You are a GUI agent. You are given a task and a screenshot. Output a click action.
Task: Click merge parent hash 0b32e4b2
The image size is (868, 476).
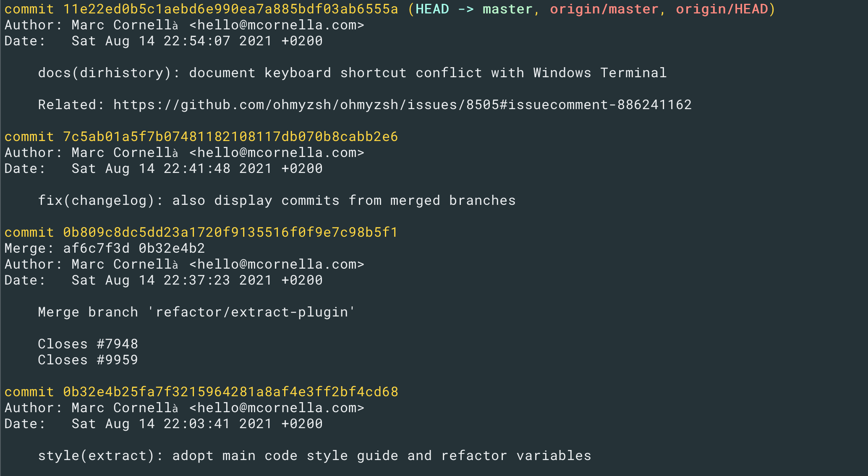[x=172, y=248]
